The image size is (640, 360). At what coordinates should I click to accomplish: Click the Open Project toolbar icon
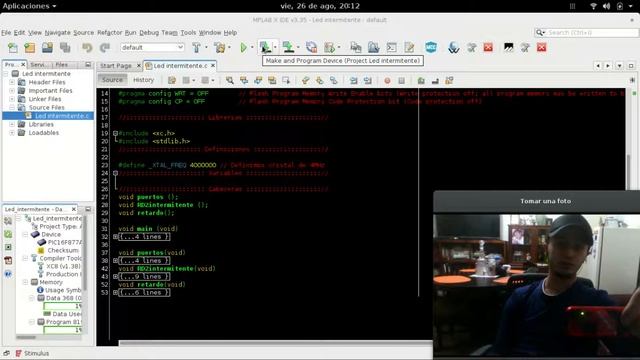(47, 47)
